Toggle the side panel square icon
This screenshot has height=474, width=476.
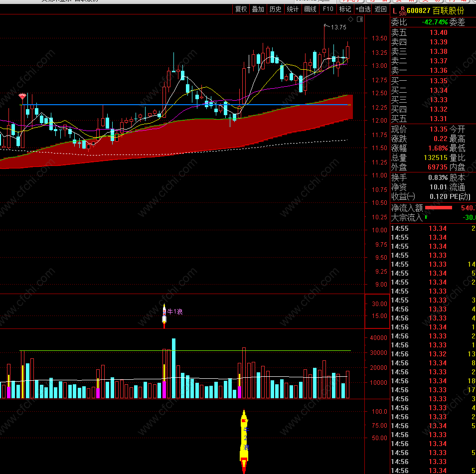click(360, 19)
